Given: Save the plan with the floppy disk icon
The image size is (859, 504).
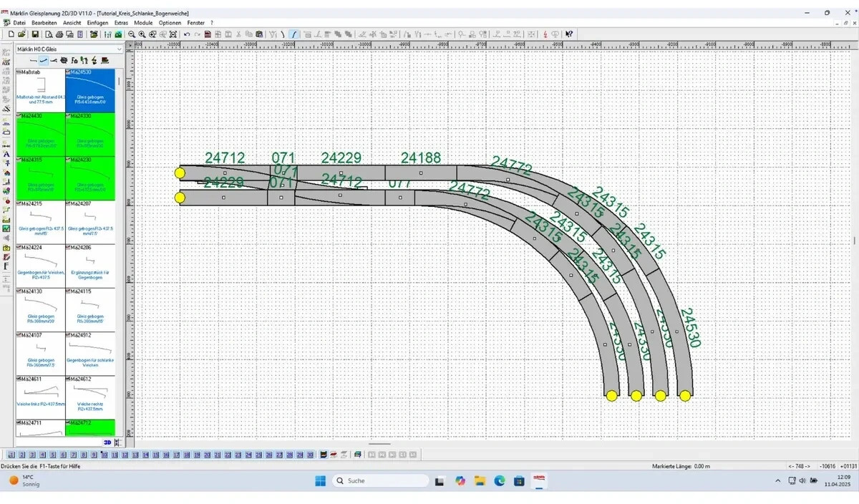Looking at the screenshot, I should (35, 34).
